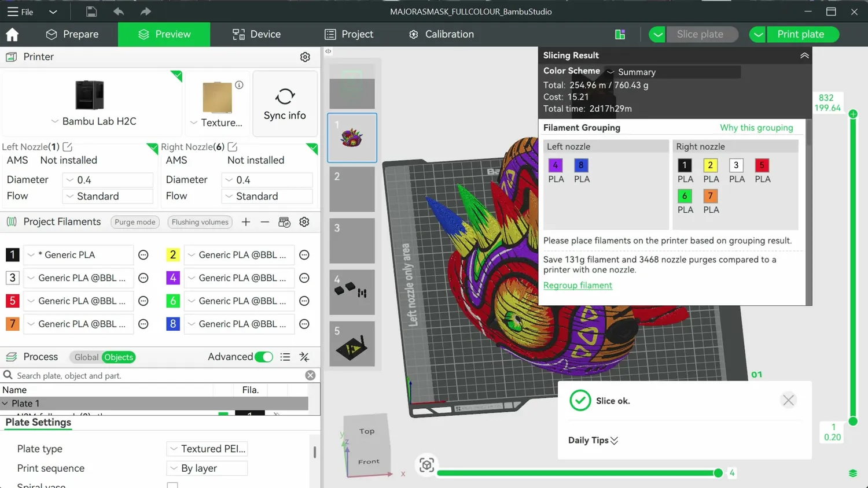The width and height of the screenshot is (868, 488).
Task: Open project filament settings gear
Action: [x=304, y=222]
